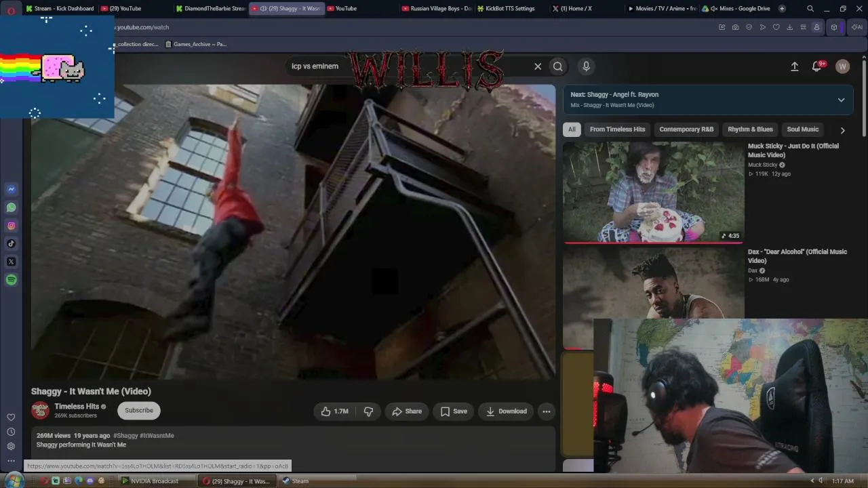Open the sidebar bookmarks heart icon
The height and width of the screenshot is (488, 868).
click(x=11, y=418)
